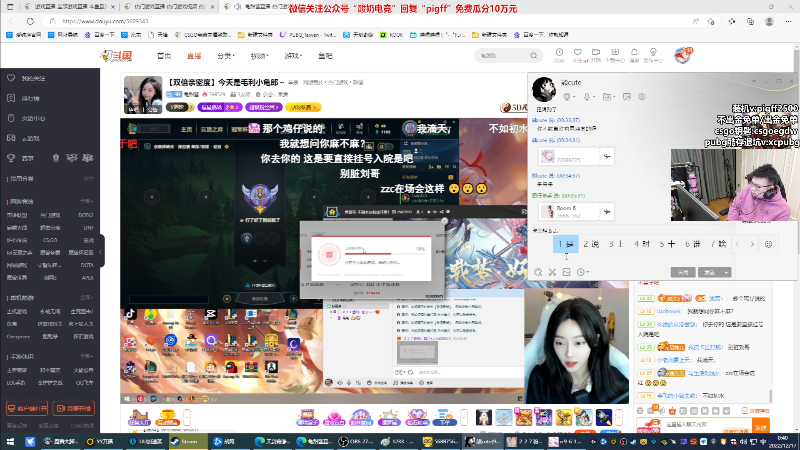Viewport: 800px width, 450px height.
Task: Expand the 分类 category menu
Action: 226,56
